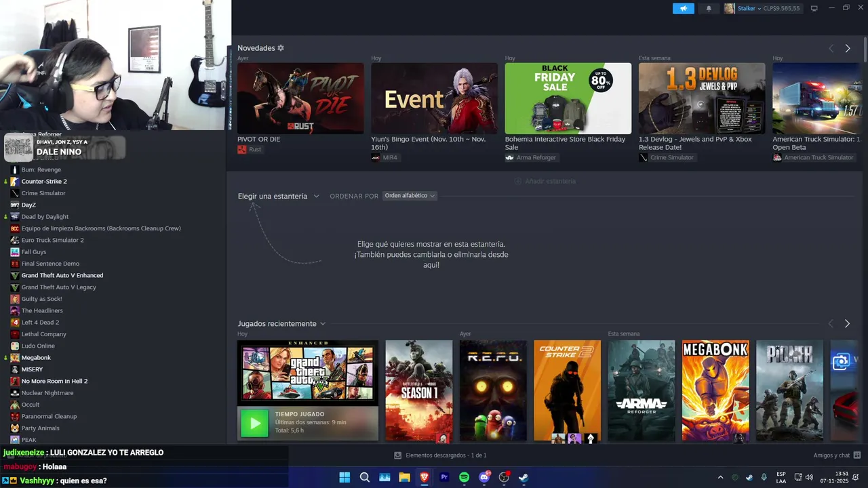The image size is (868, 488).
Task: Open the notifications bell
Action: click(709, 8)
